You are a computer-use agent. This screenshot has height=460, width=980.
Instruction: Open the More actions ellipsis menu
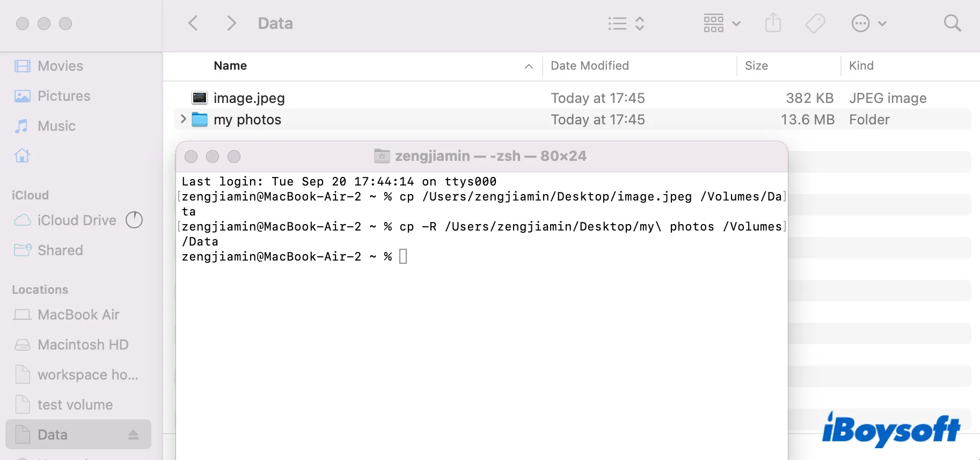868,24
